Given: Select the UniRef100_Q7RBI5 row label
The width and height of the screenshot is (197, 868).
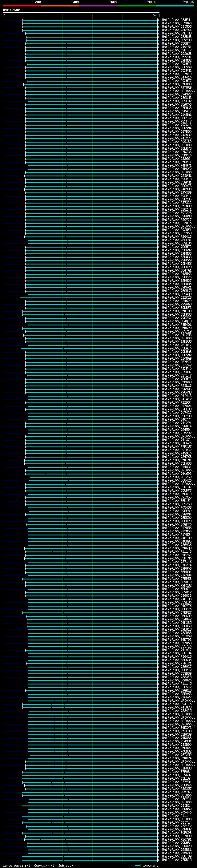Looking at the screenshot, I should tap(177, 860).
